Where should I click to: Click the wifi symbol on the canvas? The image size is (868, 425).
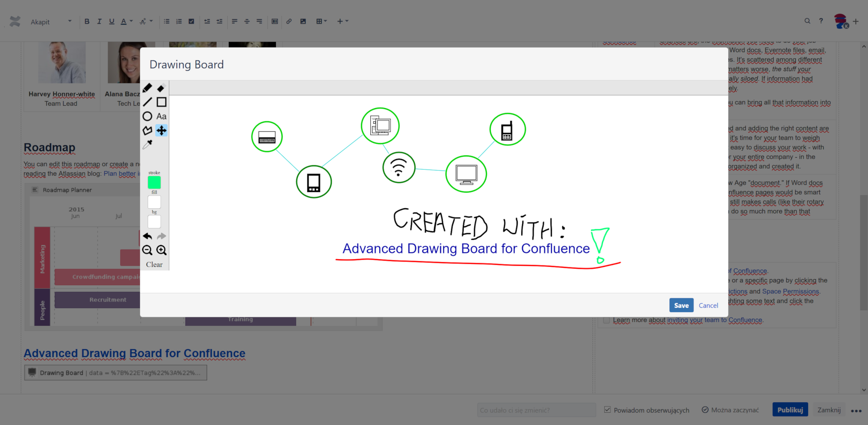click(x=399, y=167)
